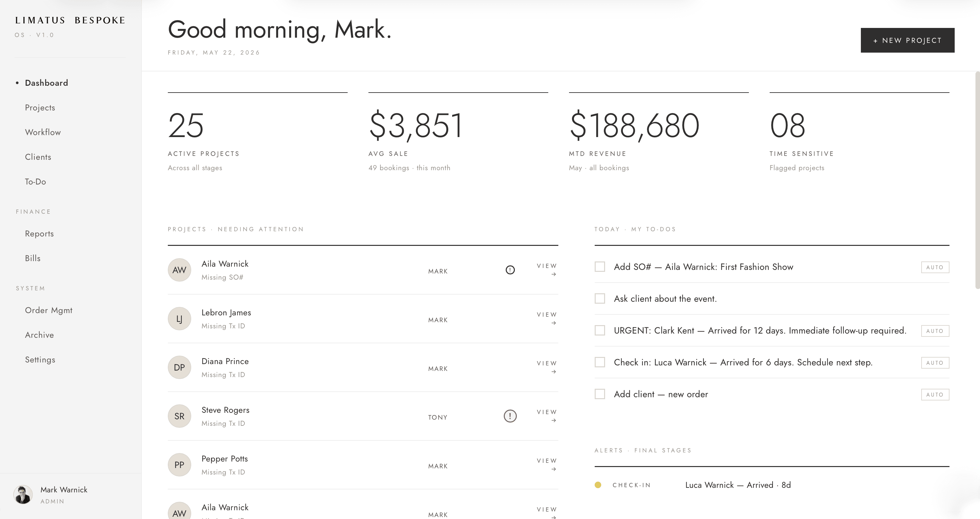
Task: Click the SR avatar for Steve Rogers
Action: pyautogui.click(x=179, y=416)
